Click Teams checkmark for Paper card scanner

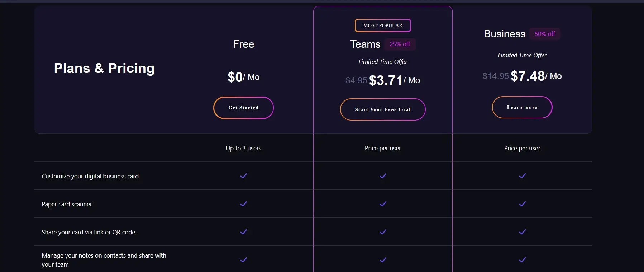point(383,204)
